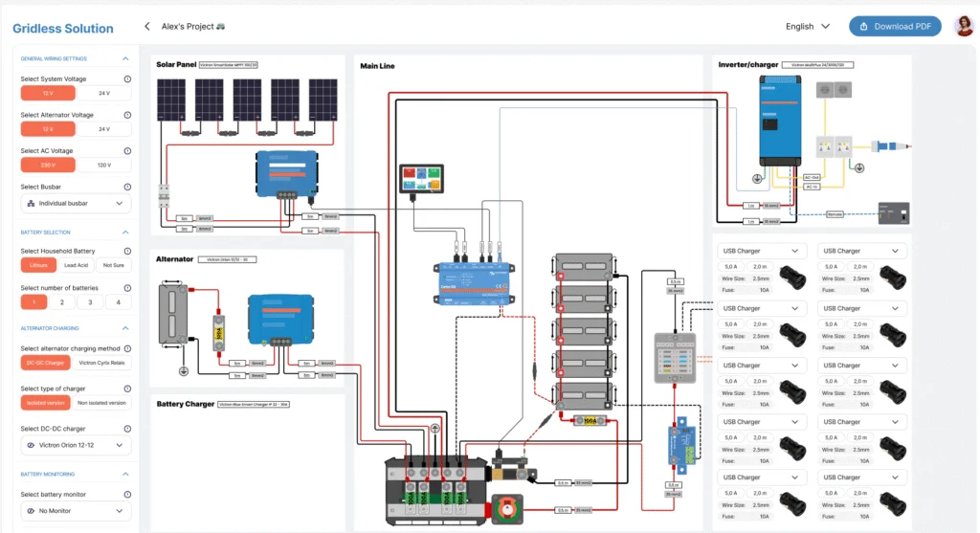Image resolution: width=980 pixels, height=533 pixels.
Task: Click the back arrow beside Alex's Project
Action: [x=146, y=26]
